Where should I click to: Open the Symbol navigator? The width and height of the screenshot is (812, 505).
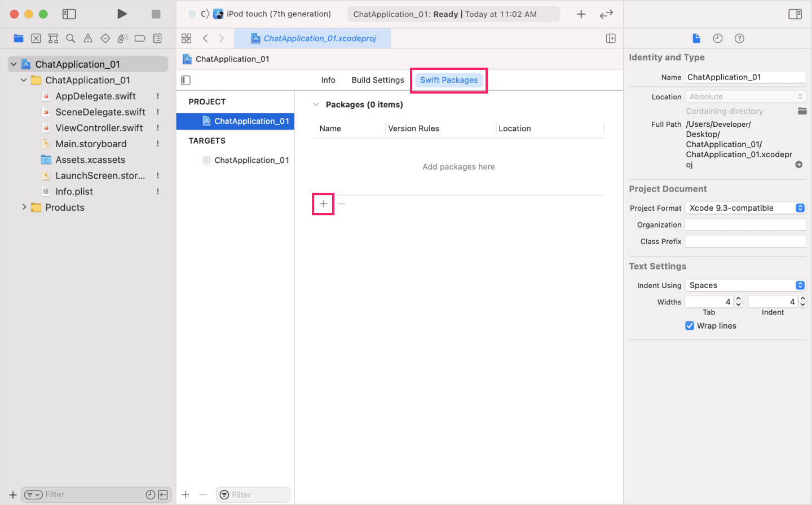[54, 38]
